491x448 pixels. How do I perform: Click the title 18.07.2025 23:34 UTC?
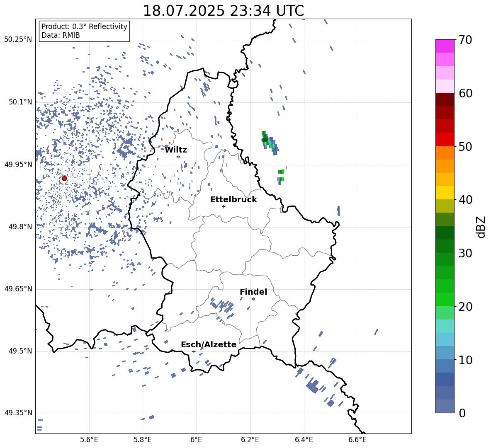224,11
